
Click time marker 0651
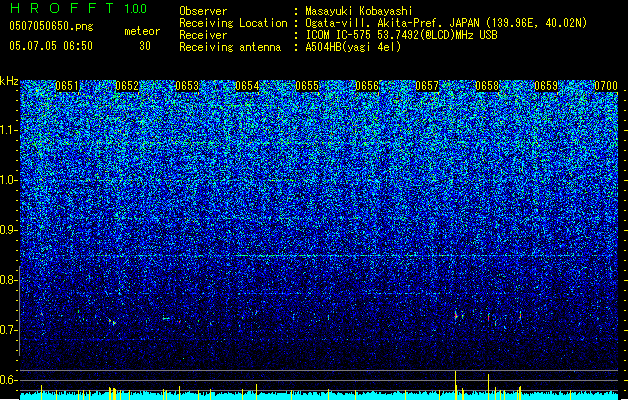tap(67, 86)
